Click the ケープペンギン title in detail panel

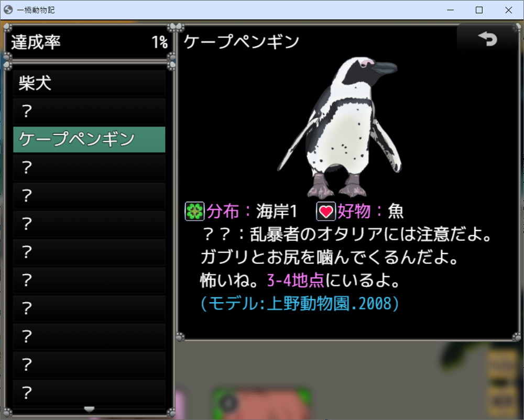click(242, 42)
